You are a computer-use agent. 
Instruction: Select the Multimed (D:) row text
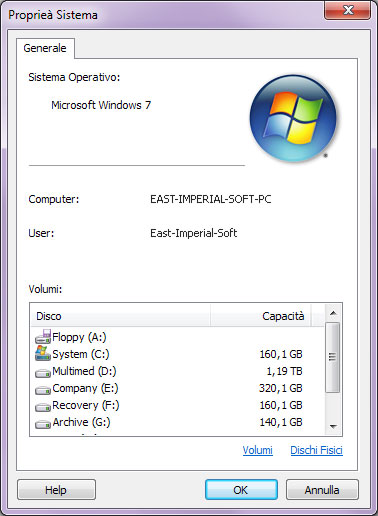(x=84, y=371)
